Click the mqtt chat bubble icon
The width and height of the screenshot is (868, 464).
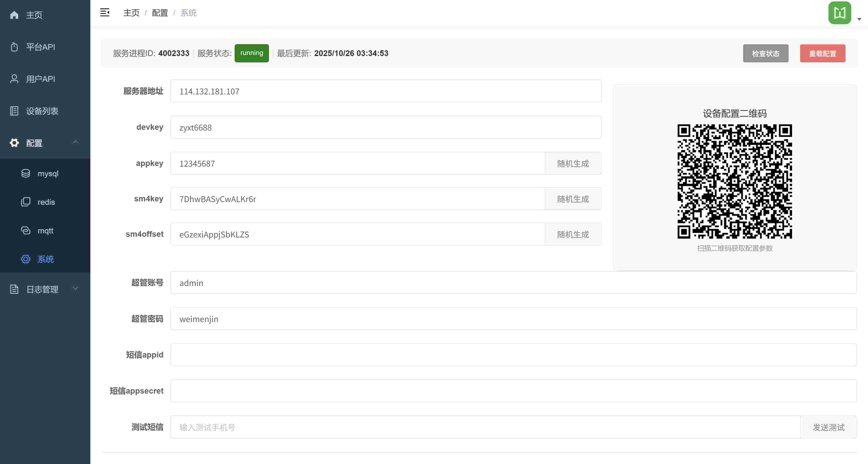point(26,231)
